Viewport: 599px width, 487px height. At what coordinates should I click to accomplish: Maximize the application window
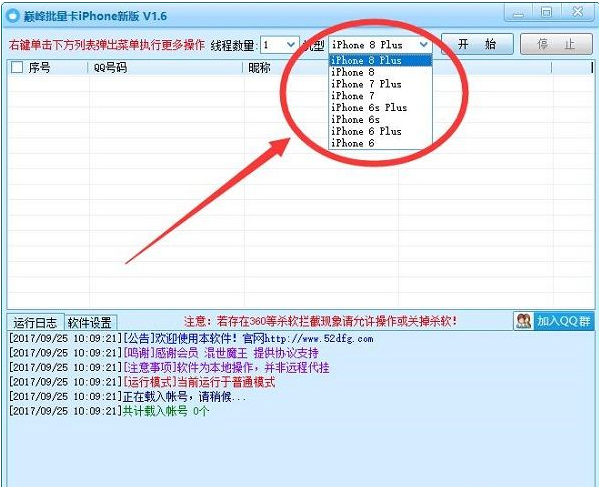pos(546,13)
